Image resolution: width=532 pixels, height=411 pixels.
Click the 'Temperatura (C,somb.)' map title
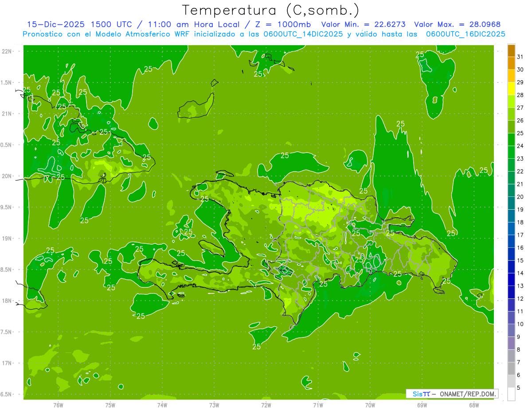pyautogui.click(x=271, y=10)
